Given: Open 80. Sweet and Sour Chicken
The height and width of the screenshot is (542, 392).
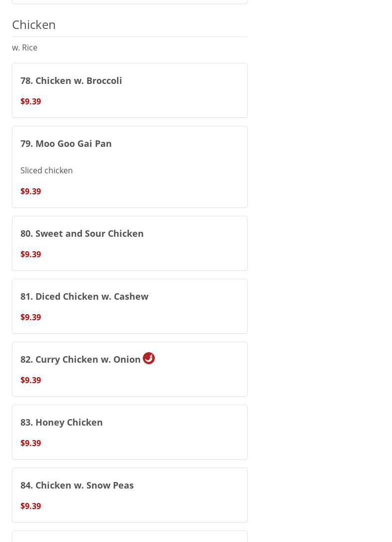Looking at the screenshot, I should (82, 233).
